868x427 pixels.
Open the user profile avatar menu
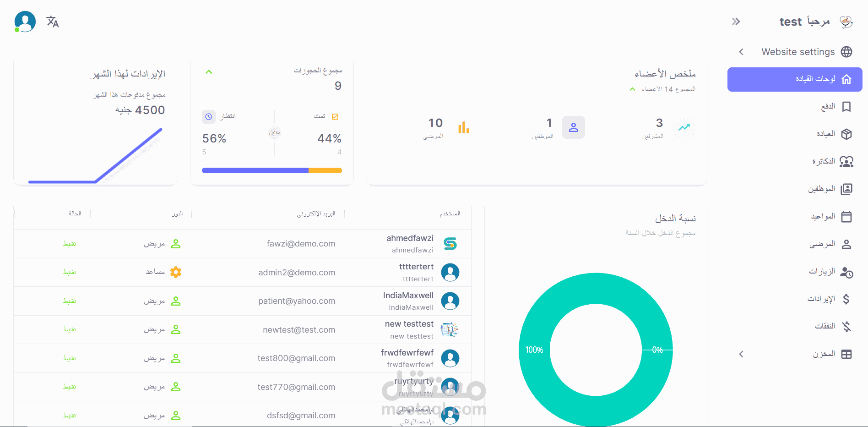point(25,22)
